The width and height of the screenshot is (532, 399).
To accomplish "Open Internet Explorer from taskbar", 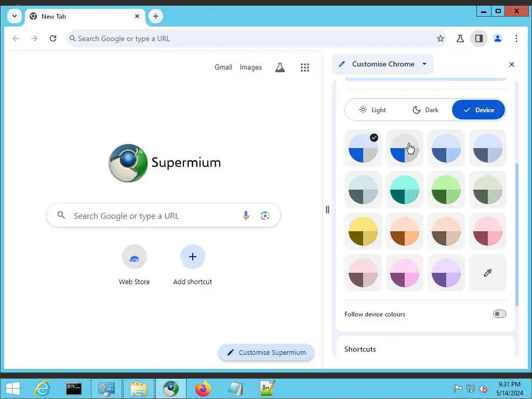I will (x=43, y=389).
